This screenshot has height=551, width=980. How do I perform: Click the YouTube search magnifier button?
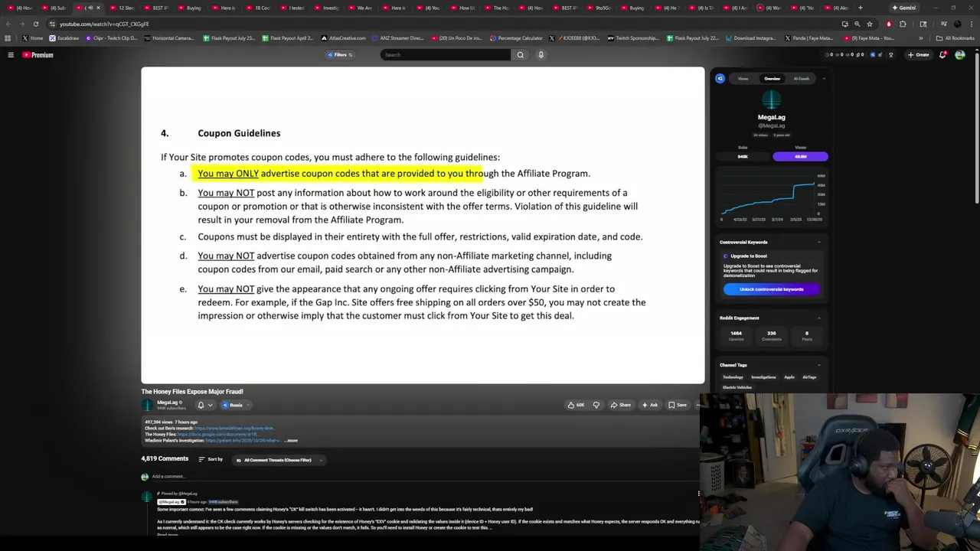[x=521, y=54]
